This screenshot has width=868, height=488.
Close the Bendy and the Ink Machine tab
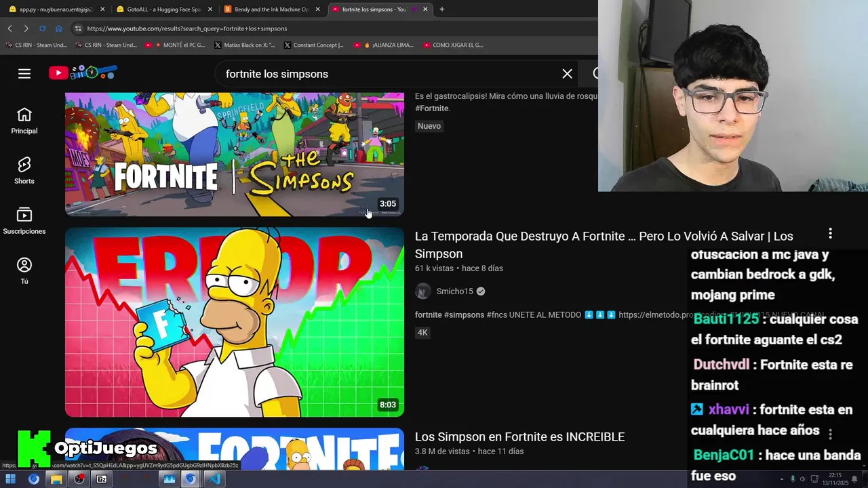tap(318, 9)
